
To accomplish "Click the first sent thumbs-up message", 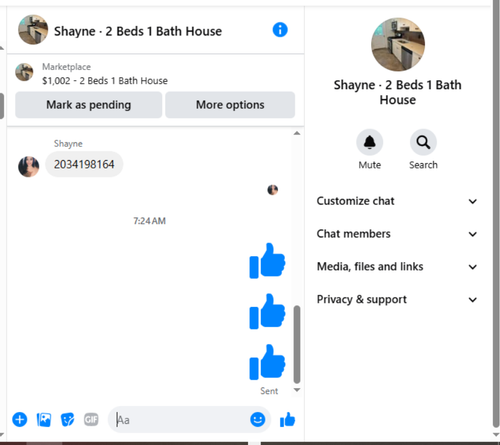I will tap(267, 261).
